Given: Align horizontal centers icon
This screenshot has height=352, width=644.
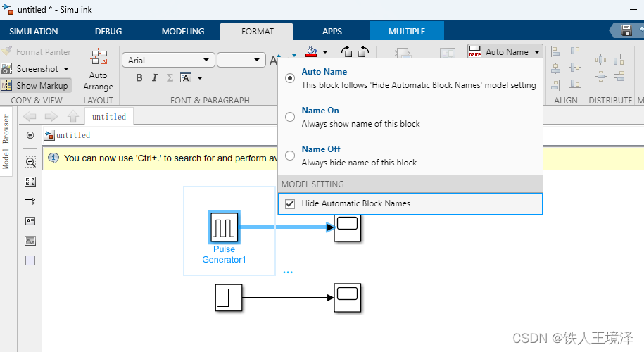Looking at the screenshot, I should click(x=556, y=68).
